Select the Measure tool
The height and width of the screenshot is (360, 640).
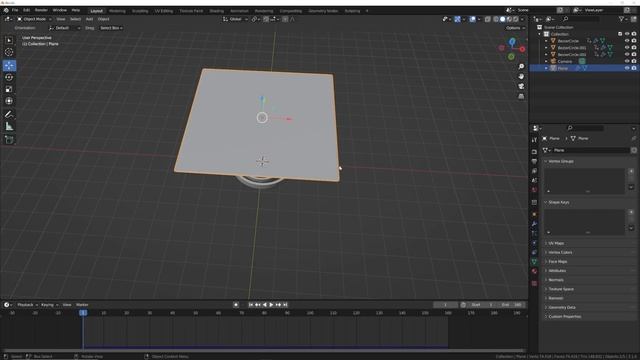click(9, 127)
